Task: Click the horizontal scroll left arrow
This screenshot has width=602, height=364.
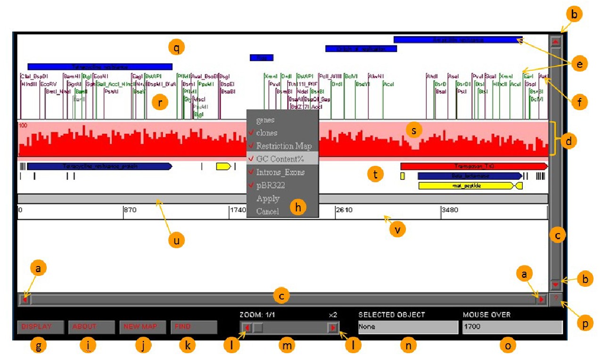Action: [25, 299]
